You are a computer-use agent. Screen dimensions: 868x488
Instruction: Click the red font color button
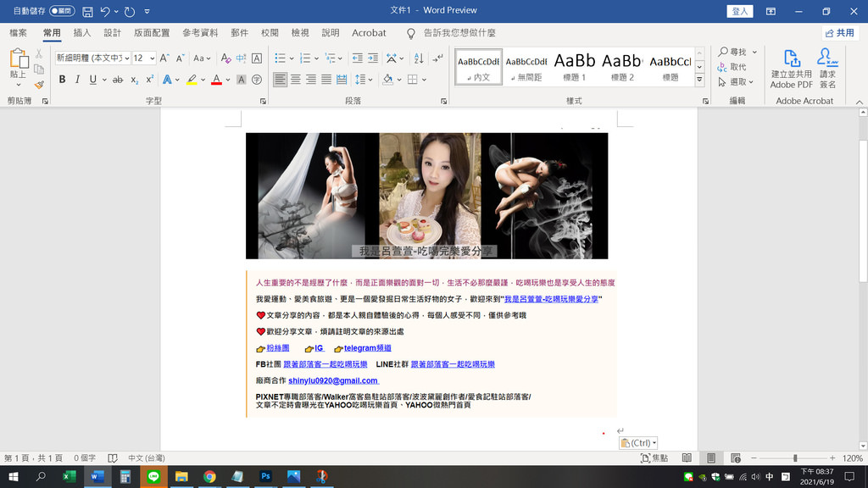216,80
